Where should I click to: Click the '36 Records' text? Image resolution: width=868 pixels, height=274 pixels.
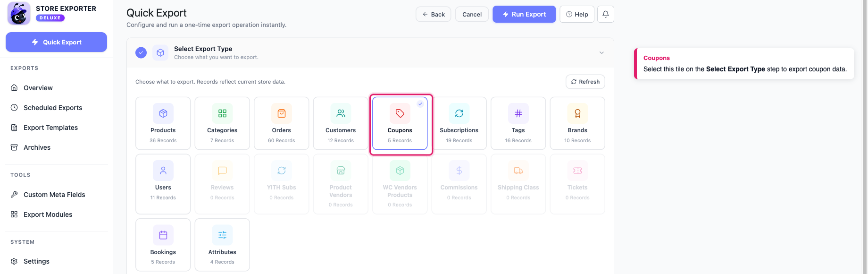pos(163,140)
